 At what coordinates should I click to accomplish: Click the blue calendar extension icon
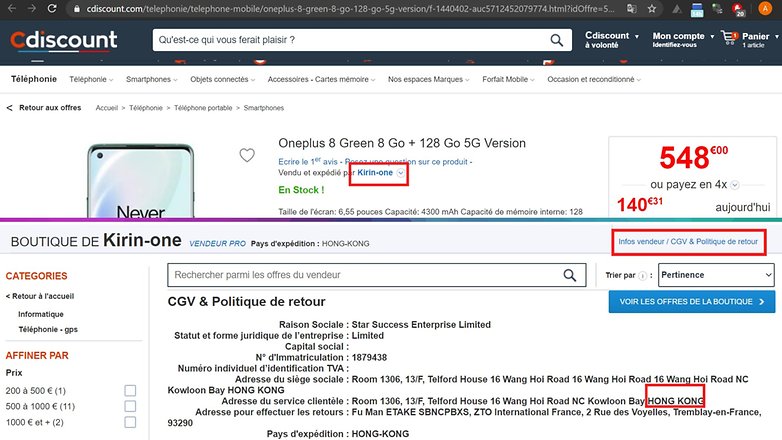[x=697, y=9]
